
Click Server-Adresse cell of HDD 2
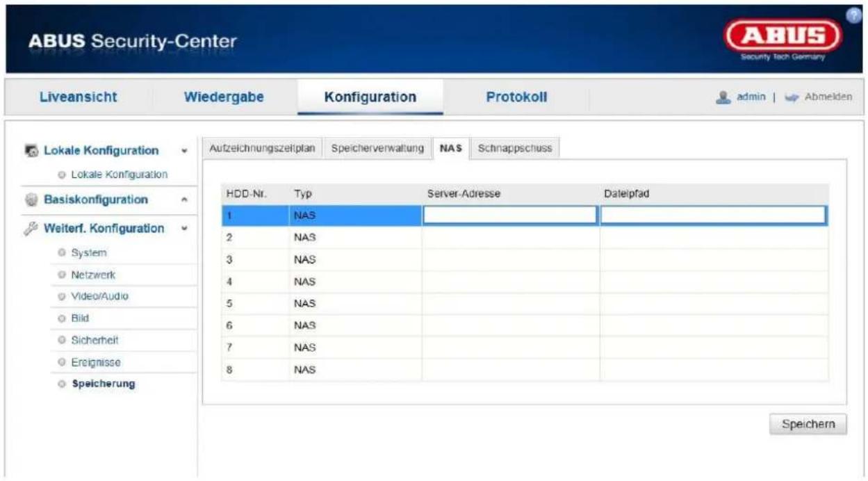510,238
